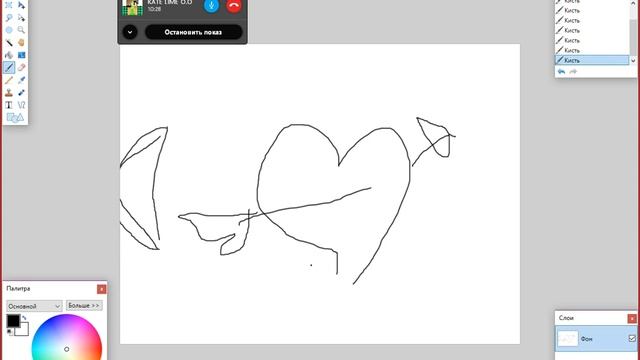The image size is (640, 360).
Task: Close the Палитра panel
Action: pyautogui.click(x=101, y=289)
